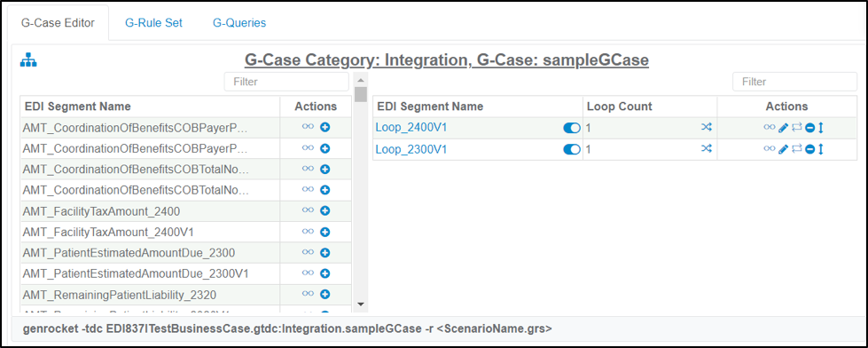
Task: Click the right-side Filter input field
Action: tap(795, 82)
